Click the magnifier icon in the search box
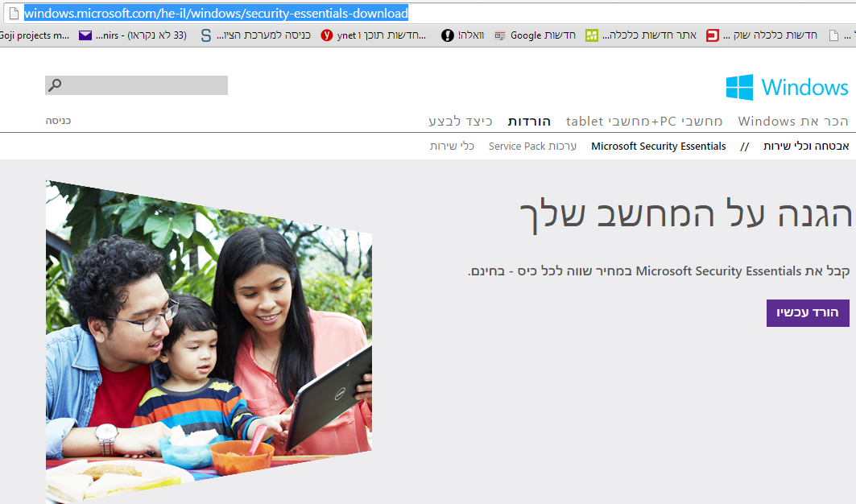 pos(55,85)
